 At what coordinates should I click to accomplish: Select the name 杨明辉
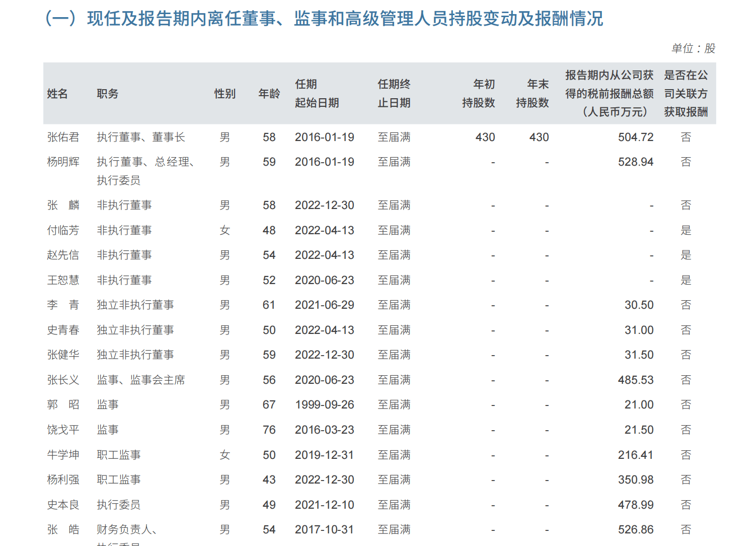(x=63, y=162)
